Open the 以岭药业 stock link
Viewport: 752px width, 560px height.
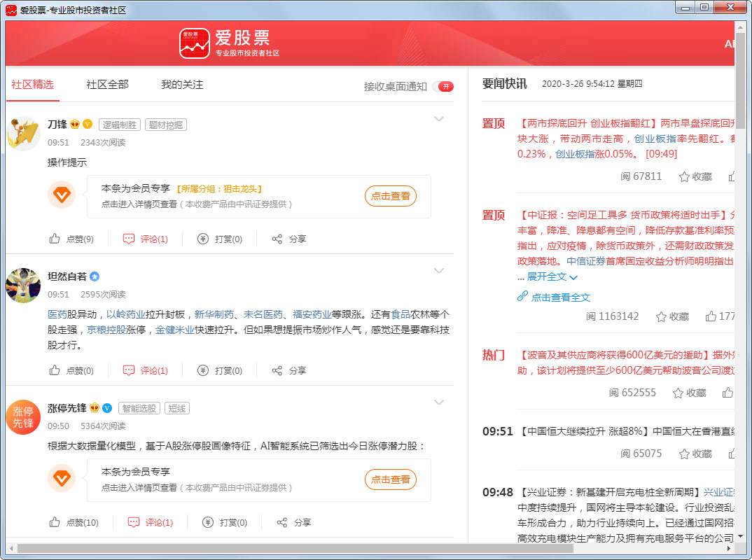[125, 314]
